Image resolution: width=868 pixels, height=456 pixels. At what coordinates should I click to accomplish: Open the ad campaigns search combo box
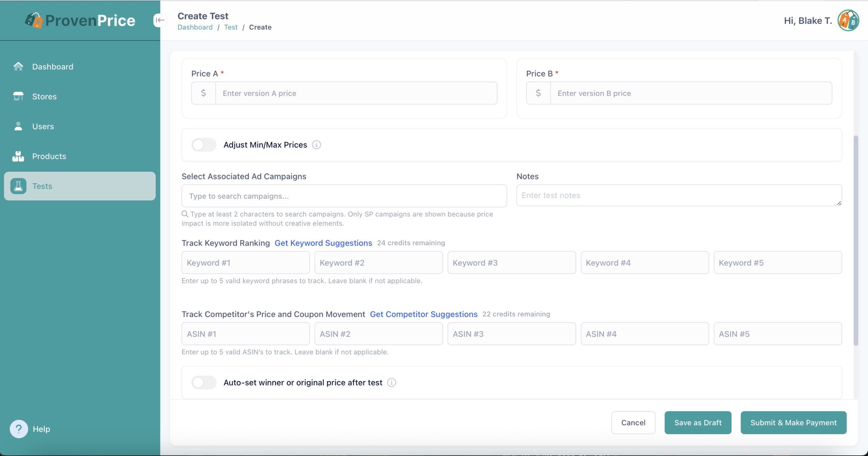click(x=344, y=196)
